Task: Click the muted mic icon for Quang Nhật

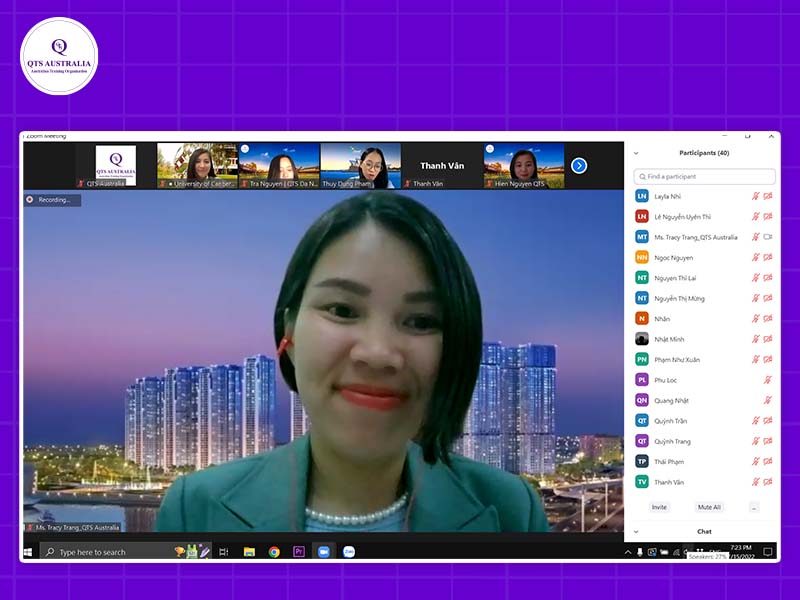Action: pyautogui.click(x=767, y=400)
